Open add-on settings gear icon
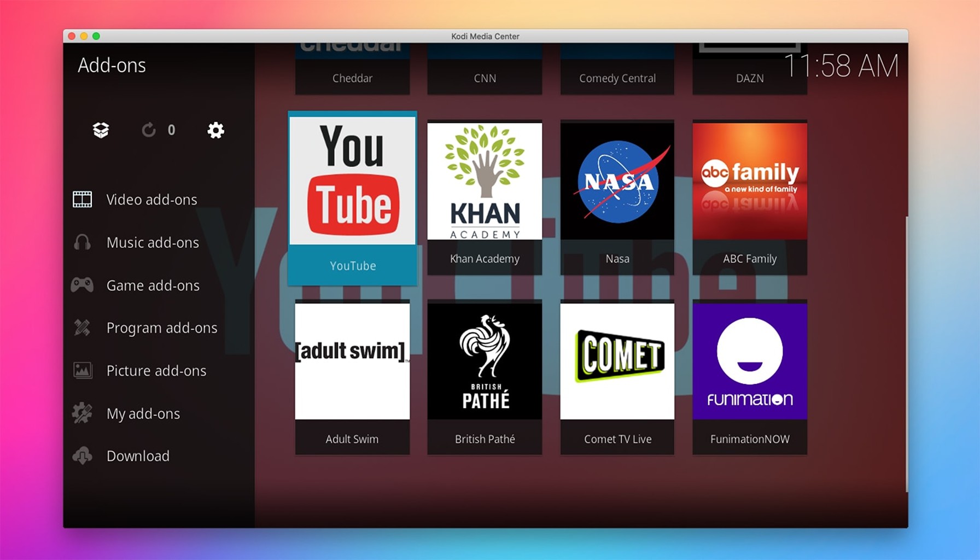Screen dimensions: 980x560 click(x=215, y=130)
